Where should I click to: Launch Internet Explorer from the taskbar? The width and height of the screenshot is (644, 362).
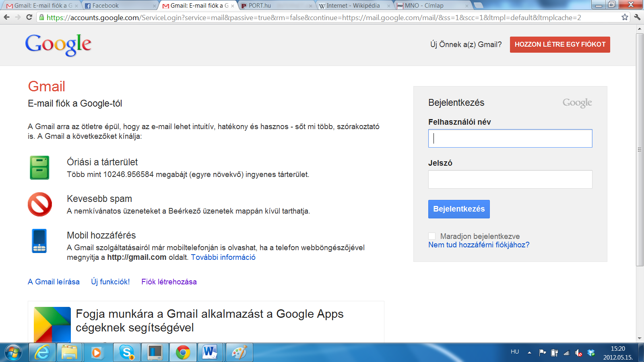[42, 353]
